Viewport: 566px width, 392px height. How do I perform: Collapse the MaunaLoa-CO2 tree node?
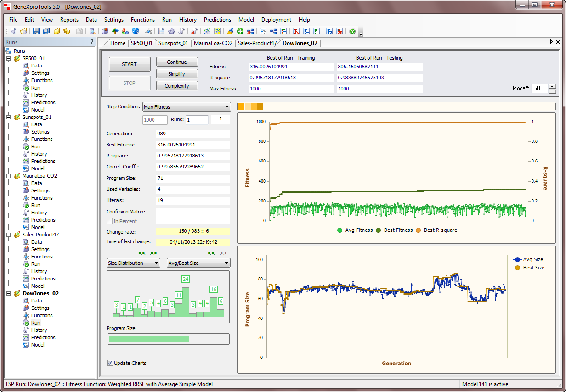pyautogui.click(x=8, y=176)
